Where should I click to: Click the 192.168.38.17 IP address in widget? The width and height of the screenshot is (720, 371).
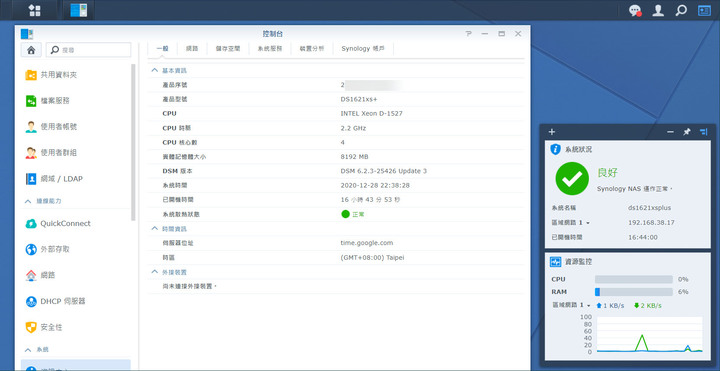(x=651, y=223)
